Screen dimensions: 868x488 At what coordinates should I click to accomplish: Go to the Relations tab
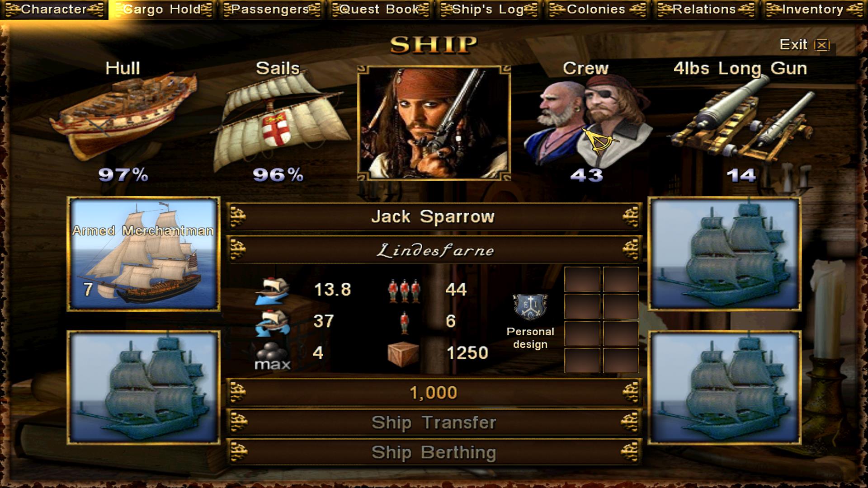tap(705, 9)
